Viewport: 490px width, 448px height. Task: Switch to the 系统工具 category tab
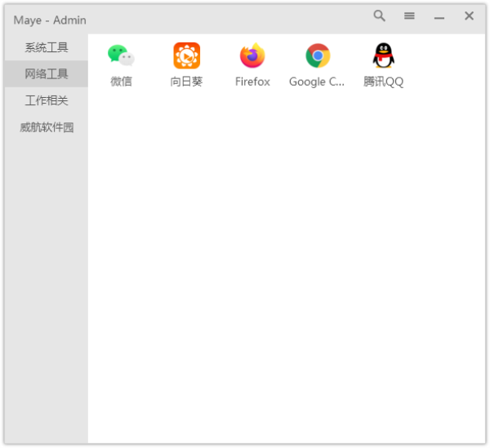pyautogui.click(x=47, y=47)
